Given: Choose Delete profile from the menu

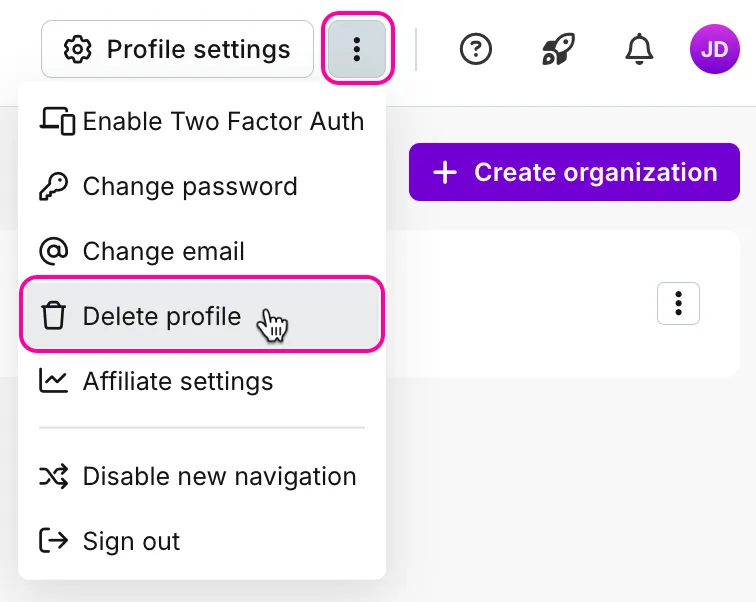Looking at the screenshot, I should [202, 314].
